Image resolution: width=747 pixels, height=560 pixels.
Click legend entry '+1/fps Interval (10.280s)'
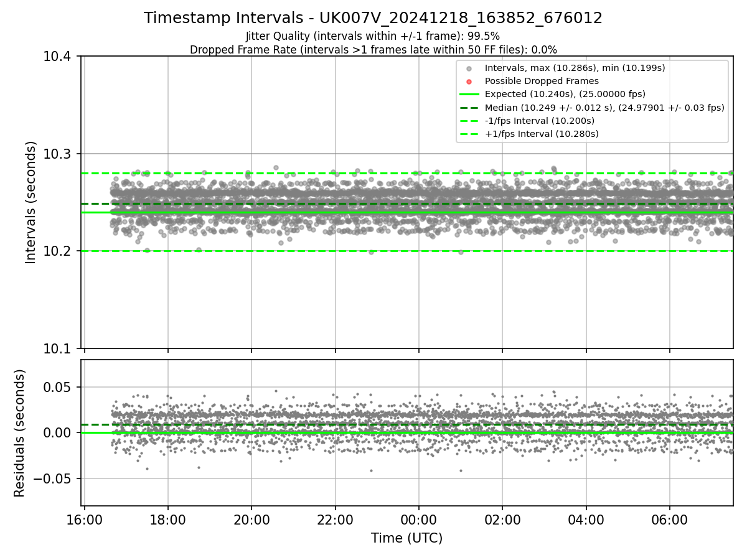(x=542, y=133)
